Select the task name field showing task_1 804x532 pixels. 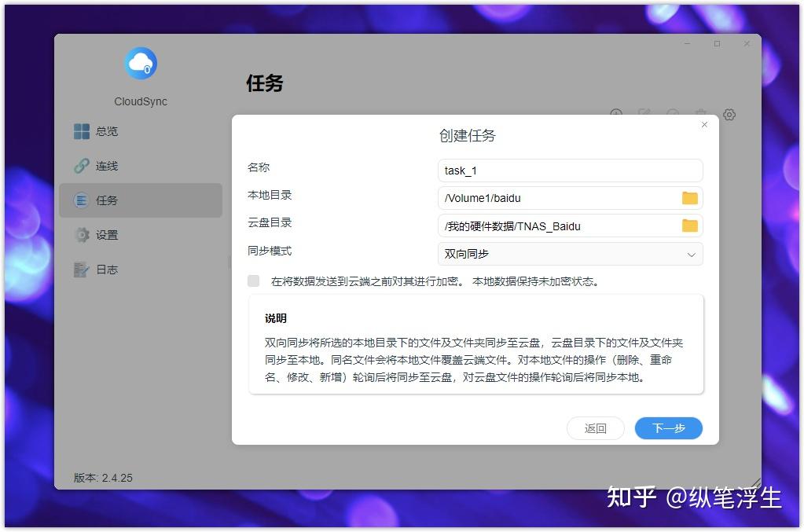point(570,171)
